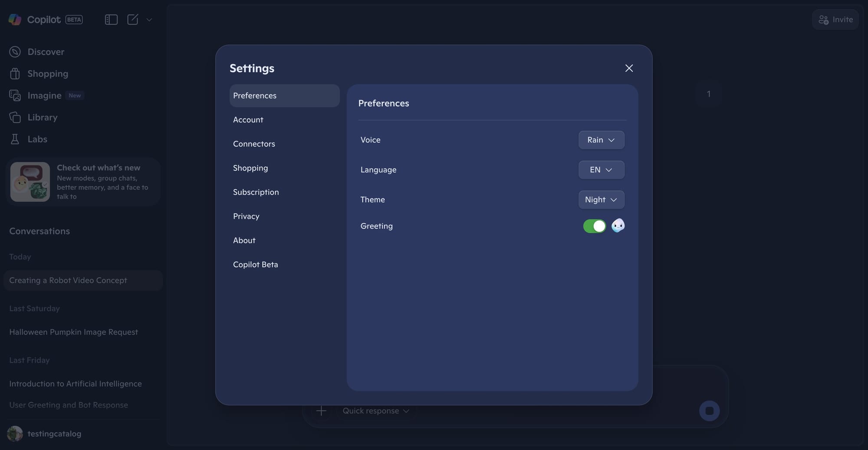
Task: Click the new chat compose icon
Action: (133, 20)
